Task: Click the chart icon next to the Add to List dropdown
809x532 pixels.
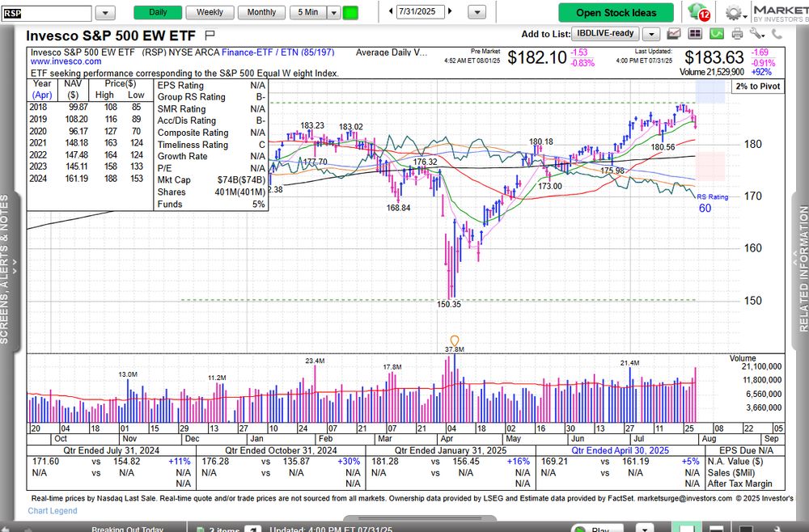Action: pos(673,34)
